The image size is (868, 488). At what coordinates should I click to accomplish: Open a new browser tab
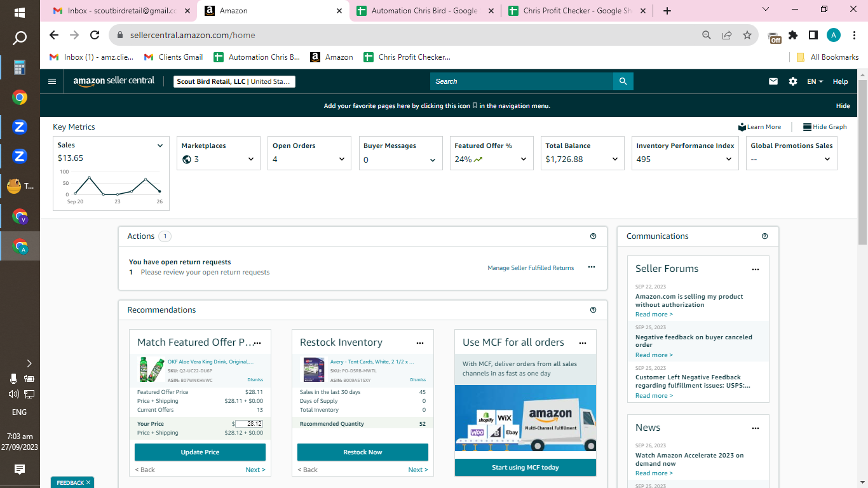[667, 11]
